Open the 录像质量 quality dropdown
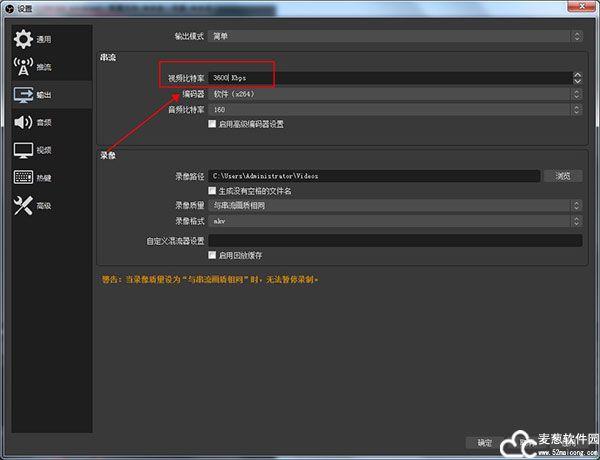600x460 pixels. click(394, 205)
